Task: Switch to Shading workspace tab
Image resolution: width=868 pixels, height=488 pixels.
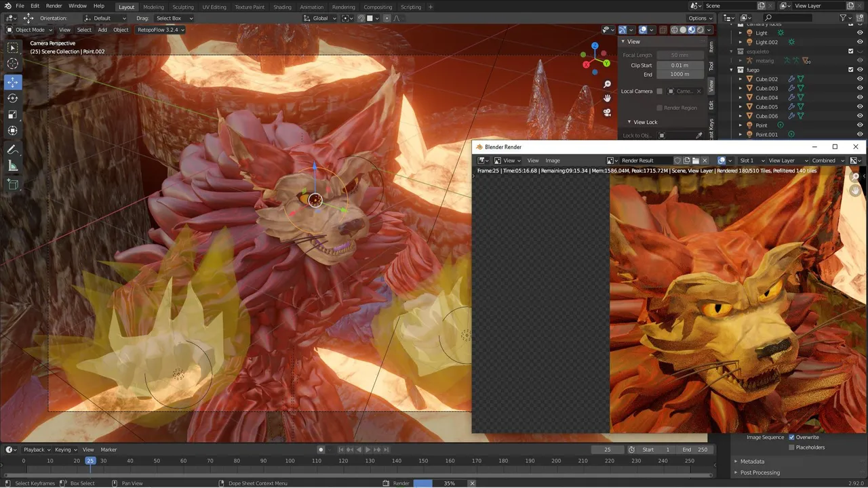Action: pyautogui.click(x=282, y=7)
